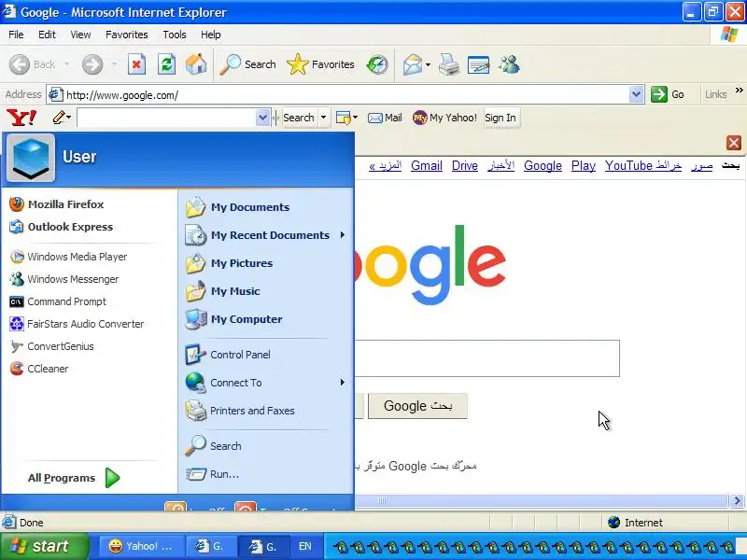Click the EN language indicator
This screenshot has height=560, width=747.
pyautogui.click(x=305, y=546)
